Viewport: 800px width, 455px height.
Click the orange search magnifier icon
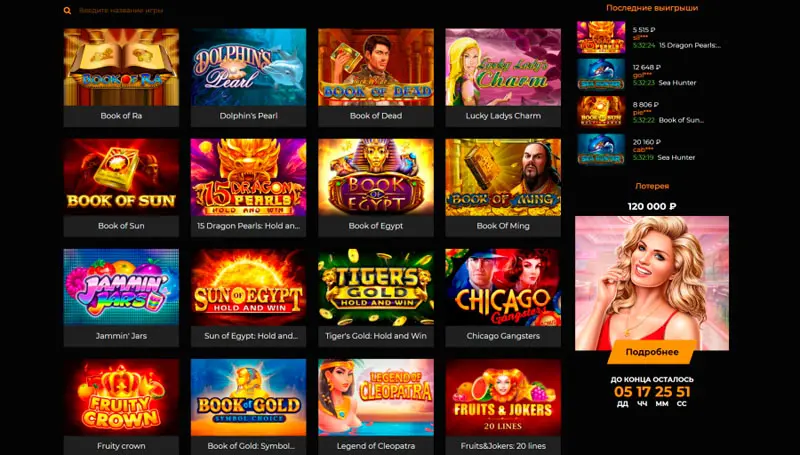[67, 10]
